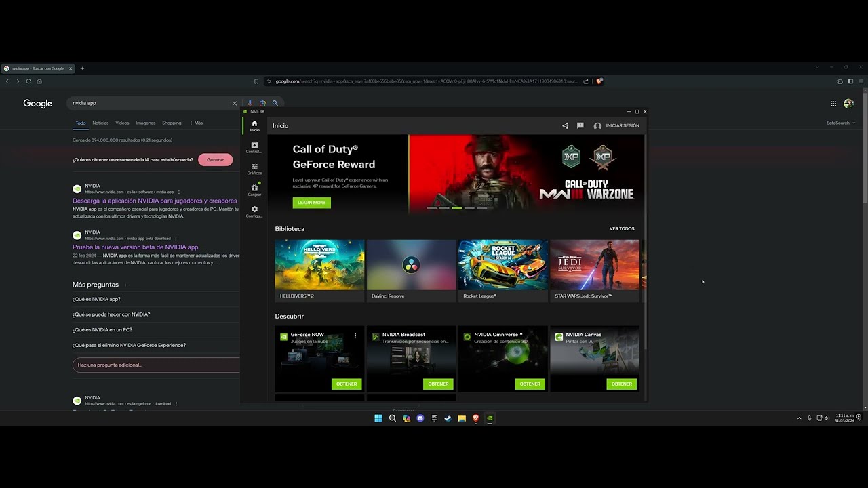Open the taskbar clock 11:11 a. m.
Image resolution: width=868 pixels, height=488 pixels.
[845, 418]
